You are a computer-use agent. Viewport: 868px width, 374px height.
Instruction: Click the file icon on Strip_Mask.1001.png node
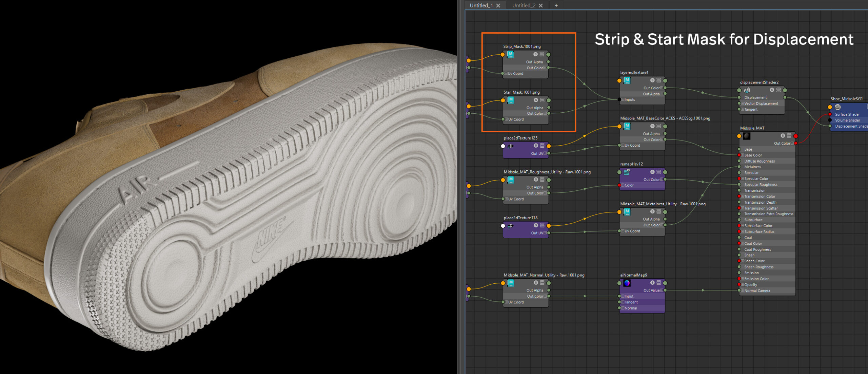pos(510,54)
